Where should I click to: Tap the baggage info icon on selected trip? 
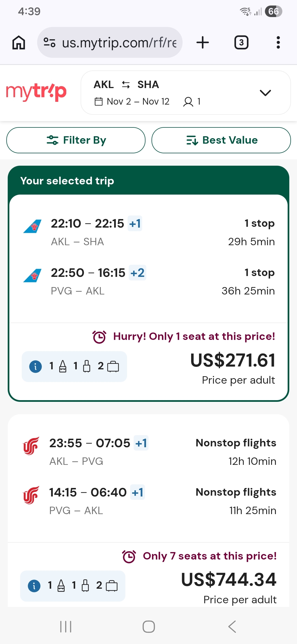point(35,367)
